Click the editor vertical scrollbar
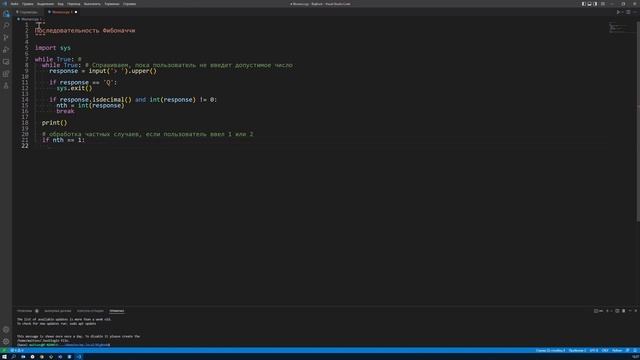The image size is (640, 360). [x=638, y=122]
